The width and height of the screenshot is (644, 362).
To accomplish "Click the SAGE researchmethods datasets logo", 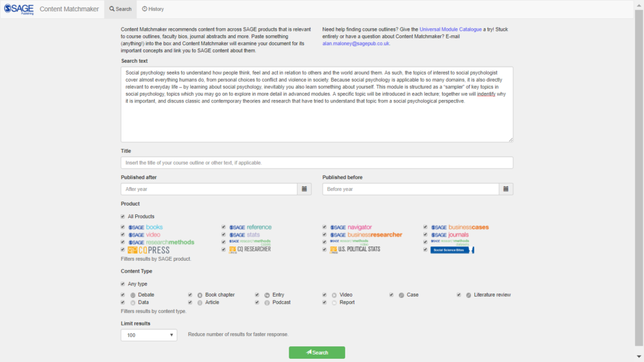I will click(450, 242).
